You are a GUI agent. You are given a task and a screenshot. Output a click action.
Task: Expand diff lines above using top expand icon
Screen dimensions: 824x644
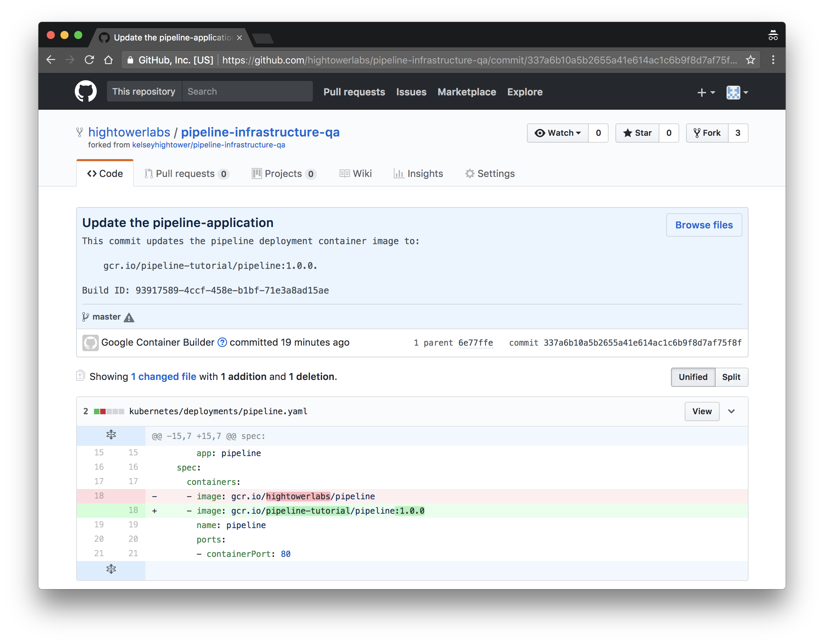coord(111,436)
